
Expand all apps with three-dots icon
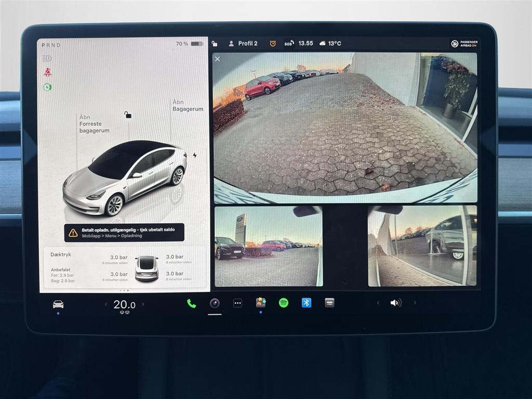[237, 303]
